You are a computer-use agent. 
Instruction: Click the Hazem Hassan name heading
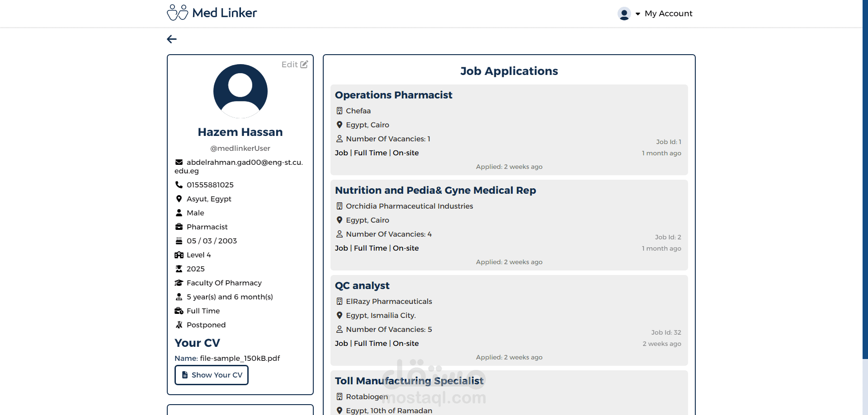click(240, 132)
